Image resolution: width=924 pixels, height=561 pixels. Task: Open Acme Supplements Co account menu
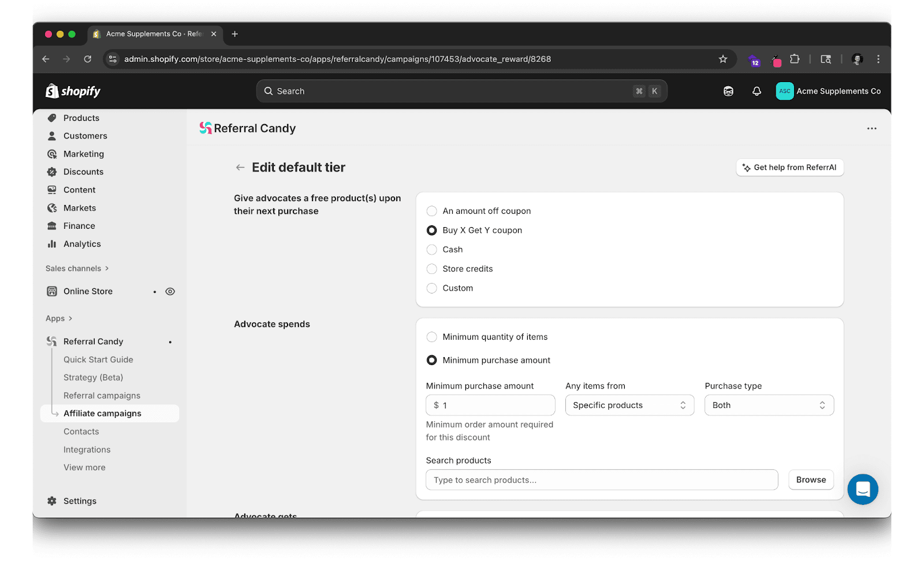pos(828,91)
